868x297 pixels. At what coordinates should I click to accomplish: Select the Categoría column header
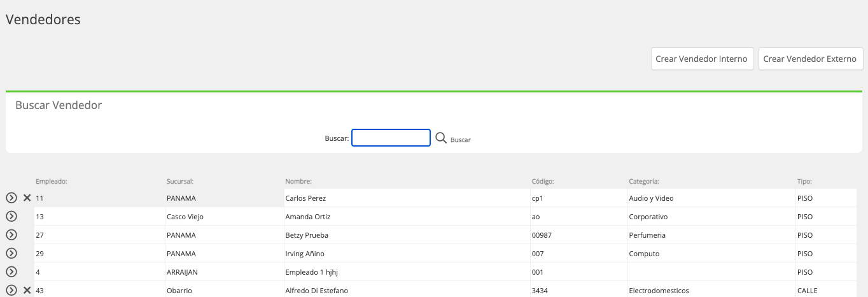coord(644,182)
